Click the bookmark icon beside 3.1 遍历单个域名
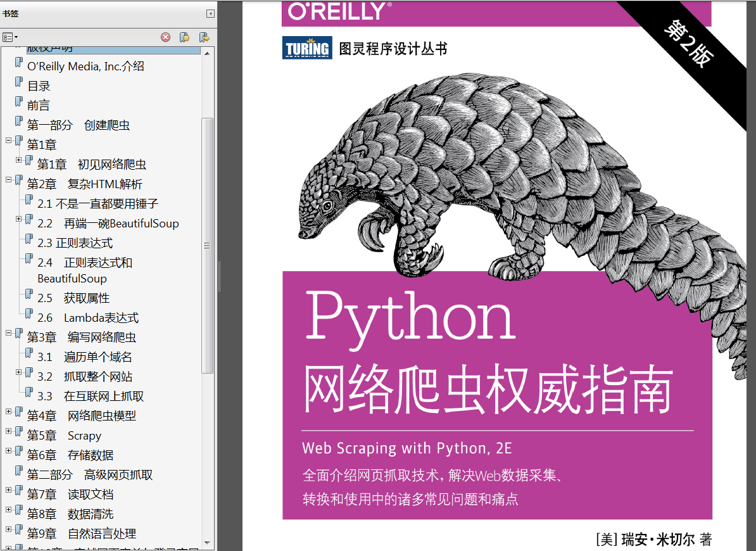The width and height of the screenshot is (756, 551). (29, 352)
